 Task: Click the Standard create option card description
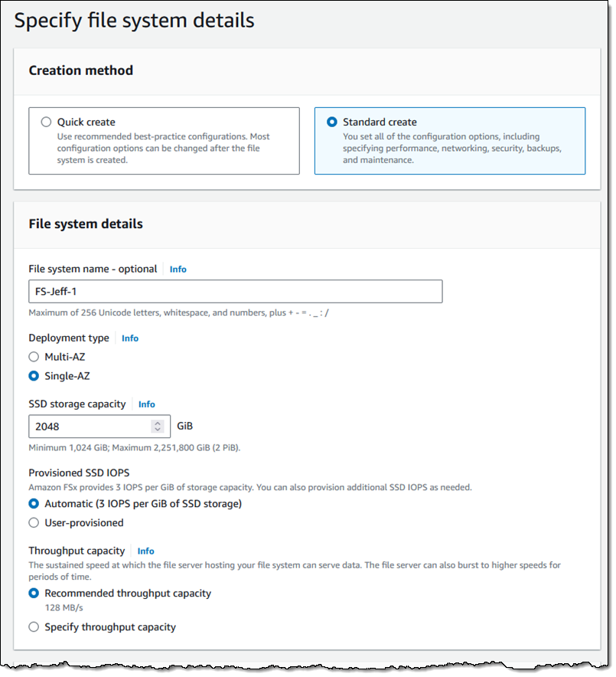452,149
